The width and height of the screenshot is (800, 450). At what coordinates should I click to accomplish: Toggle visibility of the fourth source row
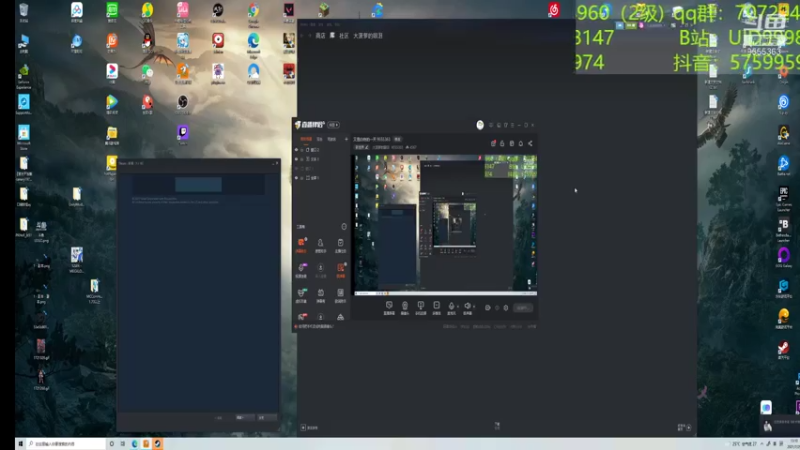(x=296, y=178)
